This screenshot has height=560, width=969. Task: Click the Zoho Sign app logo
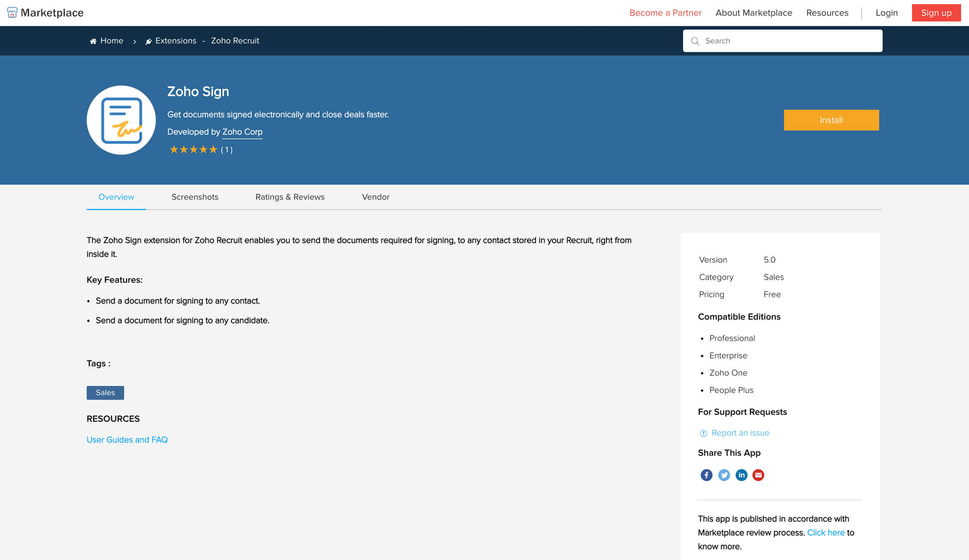121,120
